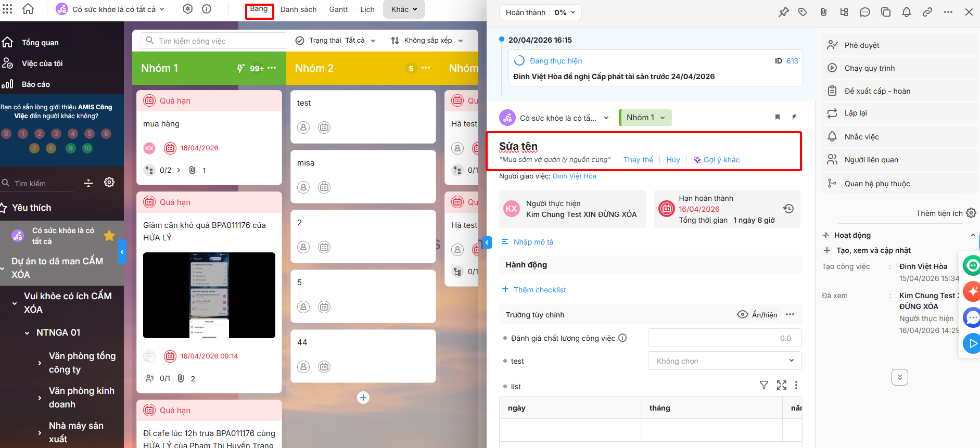Show info for Đánh giá chất lượng công việc
The image size is (980, 448).
click(x=622, y=338)
